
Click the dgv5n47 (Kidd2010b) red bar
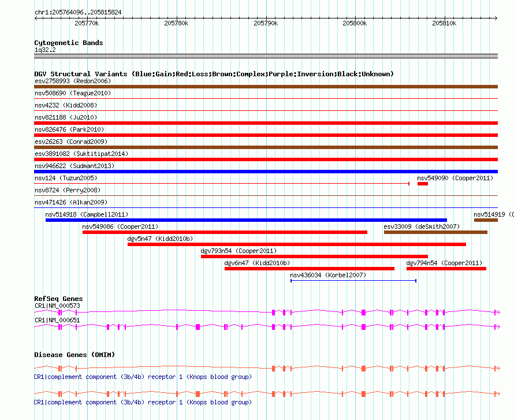[x=296, y=244]
